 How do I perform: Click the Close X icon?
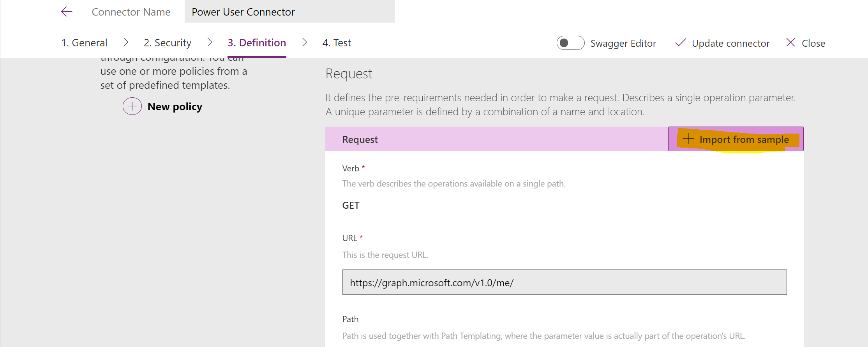(790, 42)
